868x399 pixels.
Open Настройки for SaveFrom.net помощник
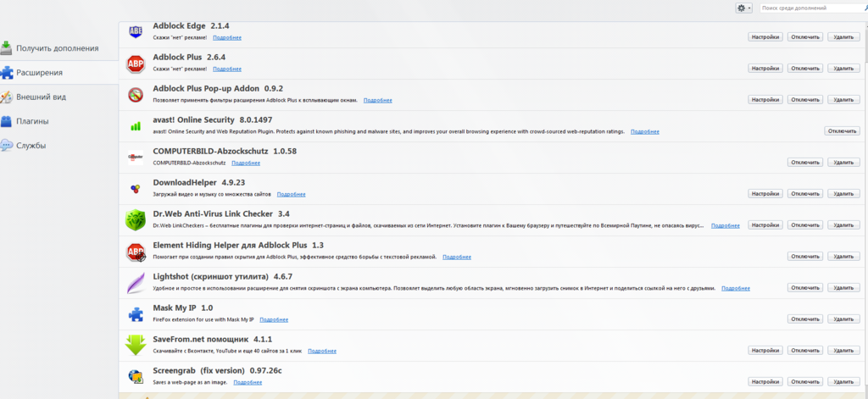pyautogui.click(x=765, y=351)
